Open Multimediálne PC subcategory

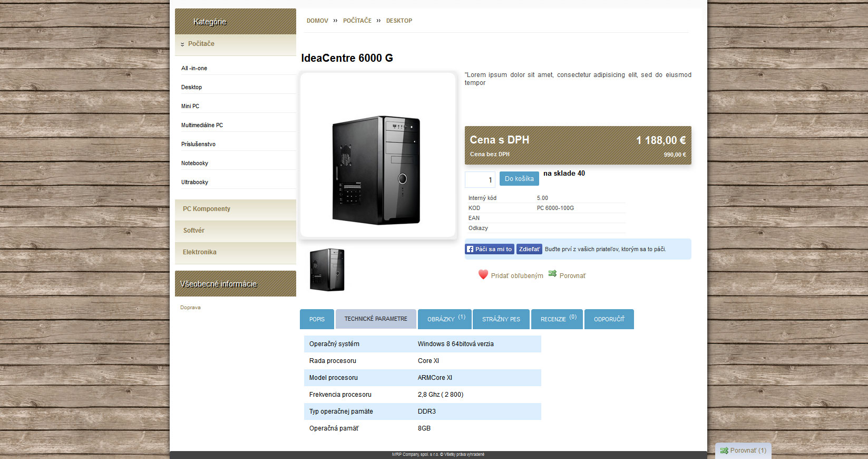point(202,125)
